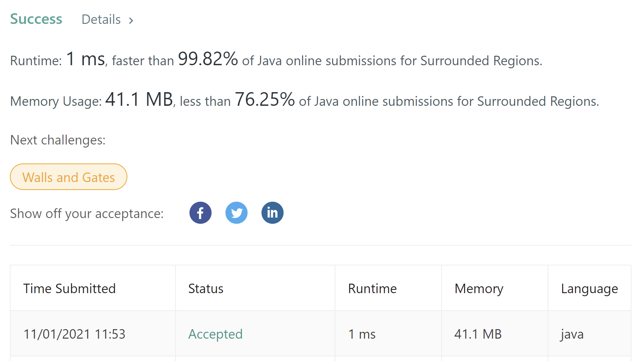The height and width of the screenshot is (361, 644).
Task: Click the green Success heading
Action: point(36,19)
